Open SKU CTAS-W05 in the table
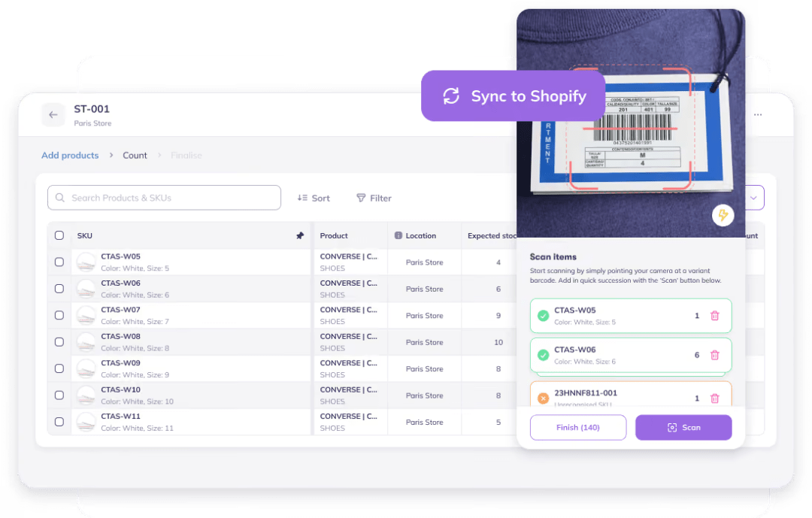 tap(120, 256)
